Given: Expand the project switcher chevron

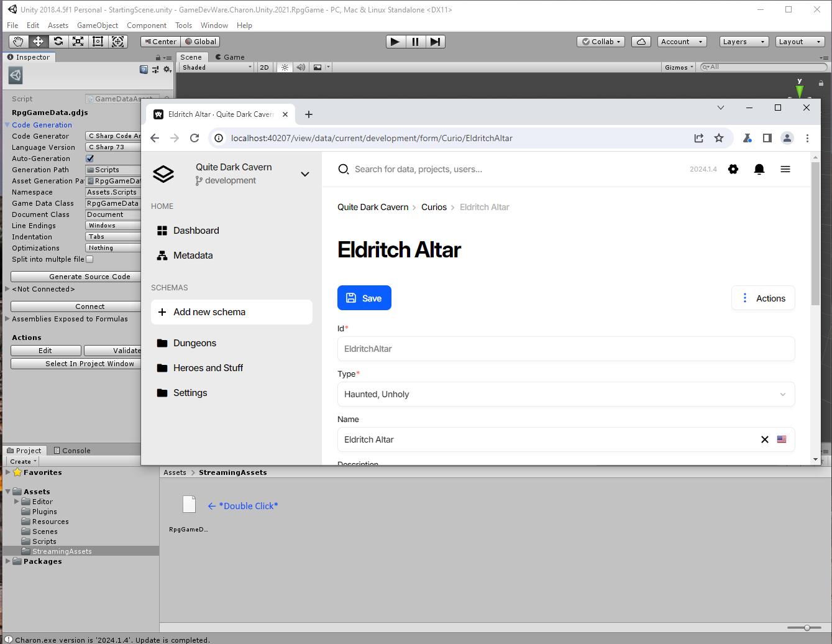Looking at the screenshot, I should coord(305,174).
